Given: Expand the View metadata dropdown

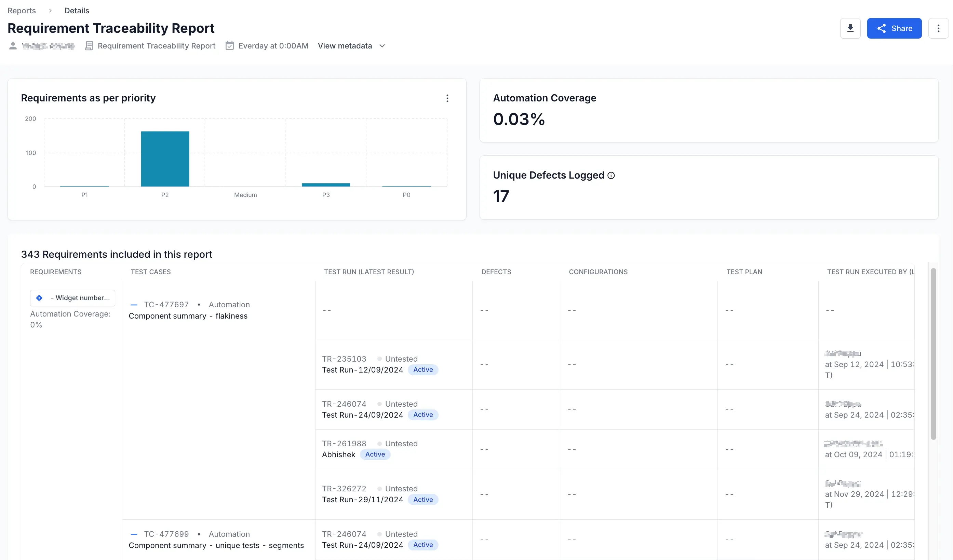Looking at the screenshot, I should coord(351,46).
